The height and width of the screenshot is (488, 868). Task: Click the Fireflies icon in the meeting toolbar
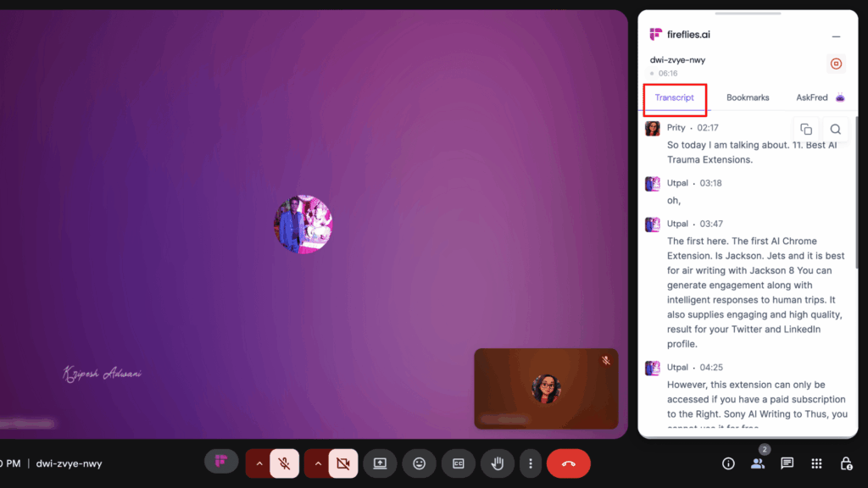click(221, 462)
